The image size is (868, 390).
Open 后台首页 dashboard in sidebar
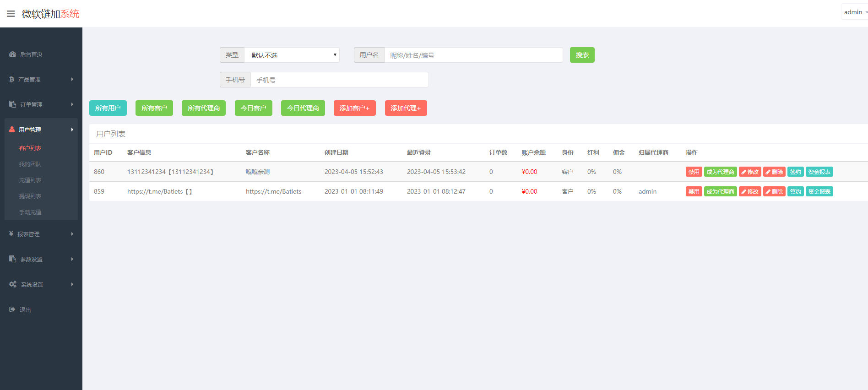31,54
